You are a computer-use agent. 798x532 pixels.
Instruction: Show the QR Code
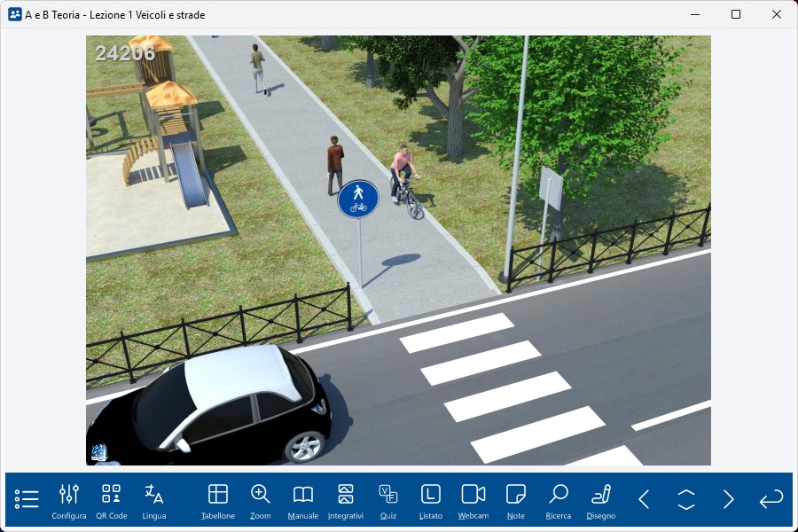(112, 500)
